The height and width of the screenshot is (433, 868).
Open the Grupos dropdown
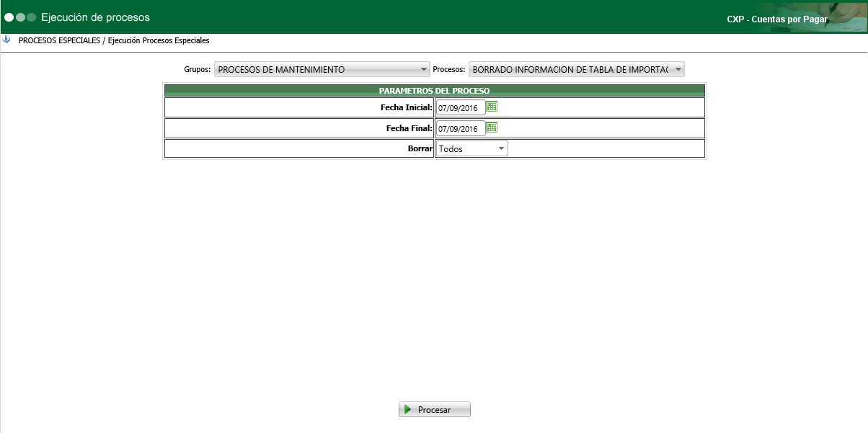(x=322, y=68)
